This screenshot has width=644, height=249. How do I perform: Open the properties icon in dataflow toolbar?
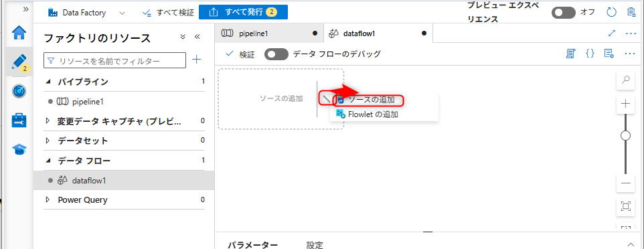609,54
